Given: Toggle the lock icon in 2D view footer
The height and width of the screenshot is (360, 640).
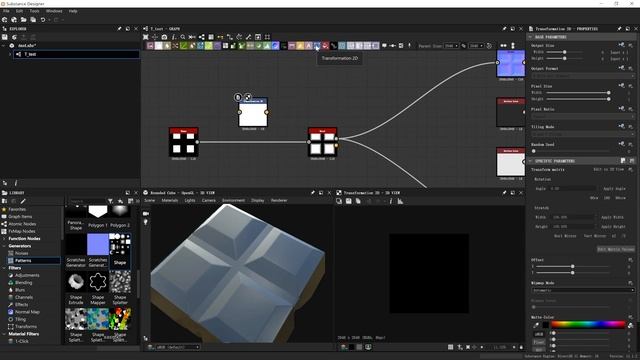Looking at the screenshot, I should tap(521, 347).
